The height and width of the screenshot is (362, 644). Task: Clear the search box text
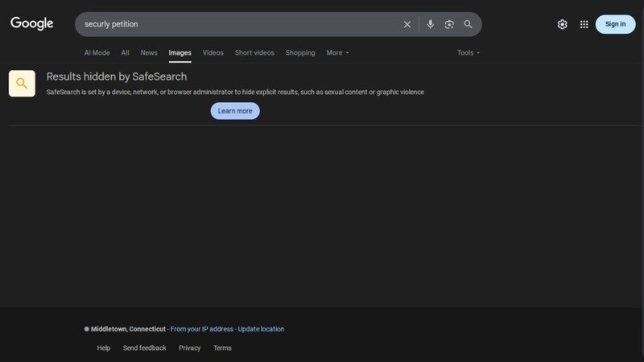pyautogui.click(x=407, y=24)
